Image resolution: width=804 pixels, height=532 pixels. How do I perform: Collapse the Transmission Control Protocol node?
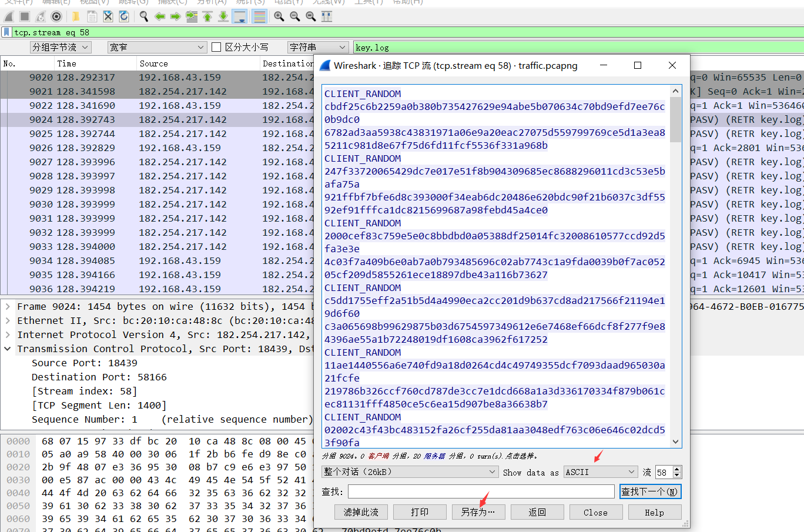click(8, 349)
